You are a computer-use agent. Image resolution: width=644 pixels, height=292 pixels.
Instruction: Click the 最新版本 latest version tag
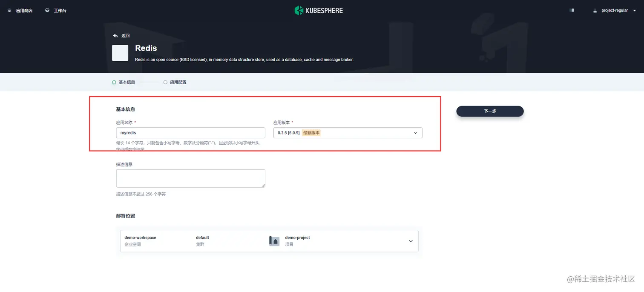point(311,133)
